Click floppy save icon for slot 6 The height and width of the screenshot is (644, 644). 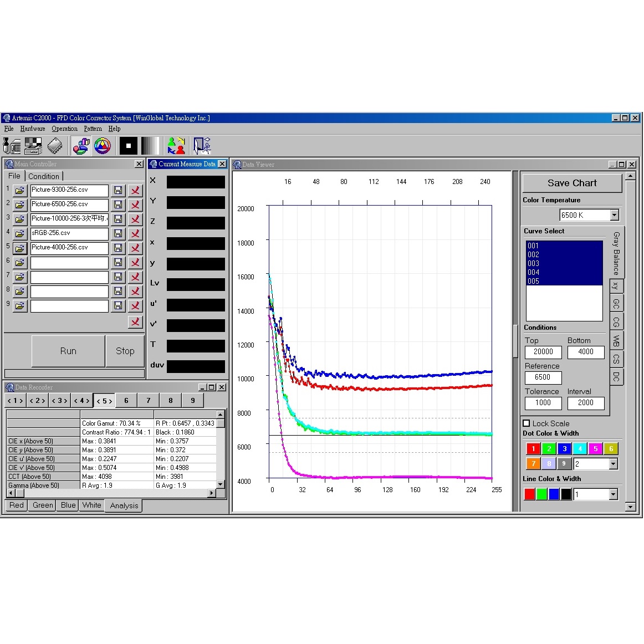pos(118,263)
